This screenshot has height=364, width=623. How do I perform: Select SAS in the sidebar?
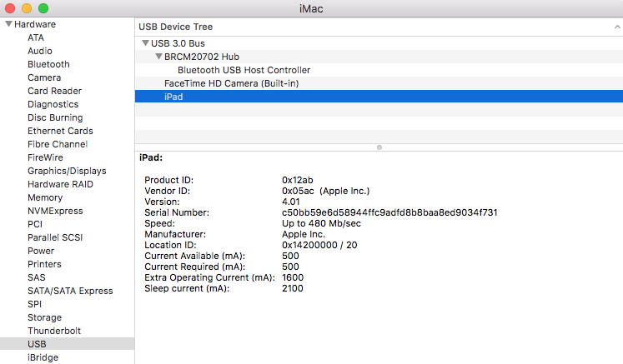click(36, 277)
